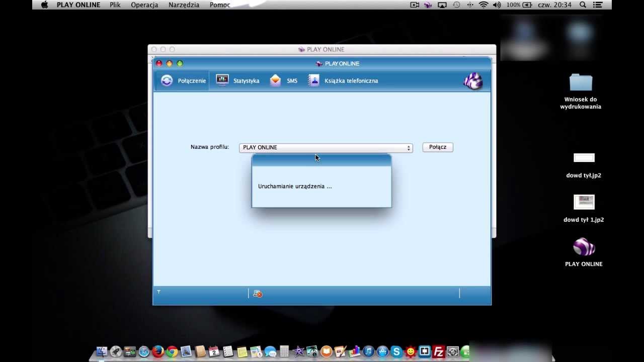Click the Połącz button

[438, 147]
